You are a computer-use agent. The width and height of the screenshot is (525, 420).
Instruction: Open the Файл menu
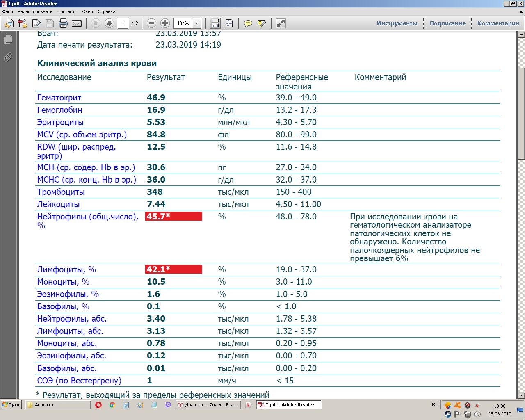coord(7,11)
